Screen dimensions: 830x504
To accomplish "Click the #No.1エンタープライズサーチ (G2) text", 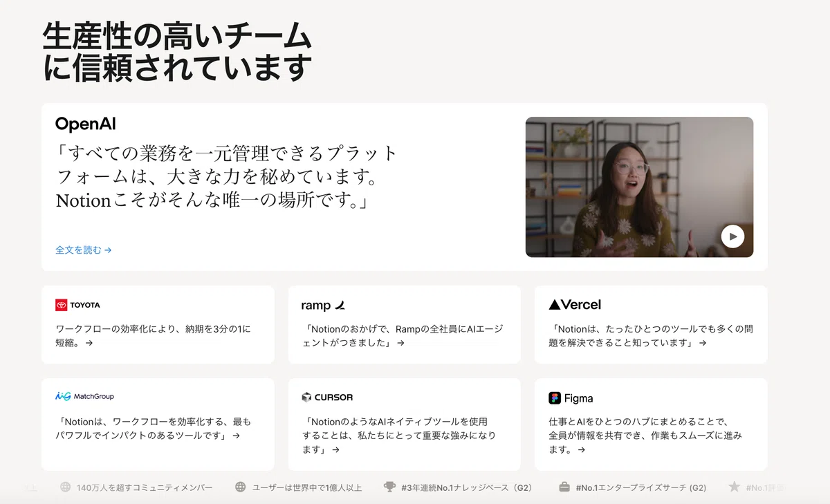I will tap(641, 487).
